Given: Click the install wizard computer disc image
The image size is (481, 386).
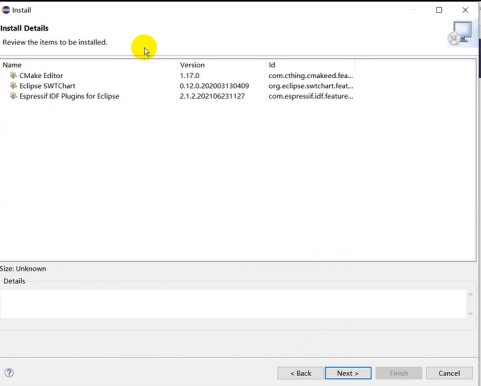Looking at the screenshot, I should pos(461,33).
